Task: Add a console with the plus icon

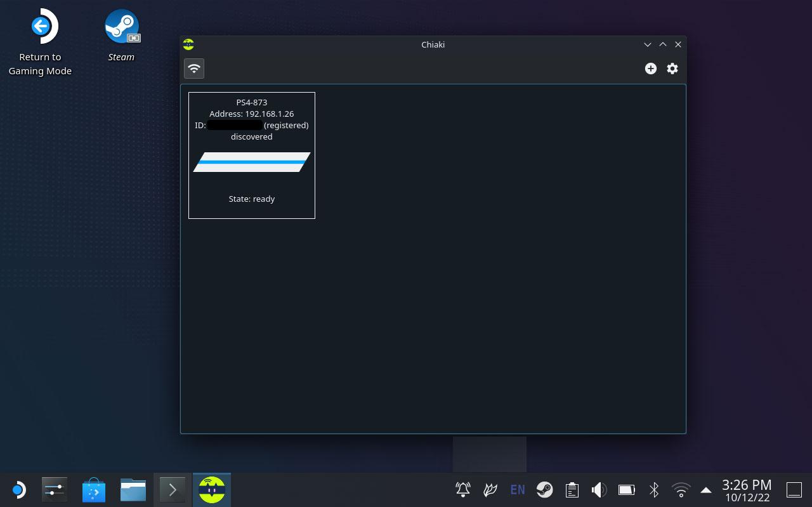Action: tap(651, 69)
